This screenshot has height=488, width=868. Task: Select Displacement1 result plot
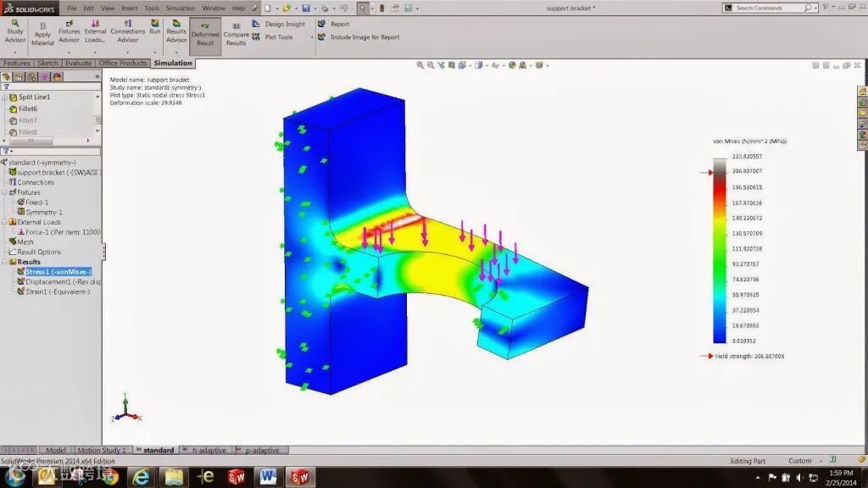(59, 282)
